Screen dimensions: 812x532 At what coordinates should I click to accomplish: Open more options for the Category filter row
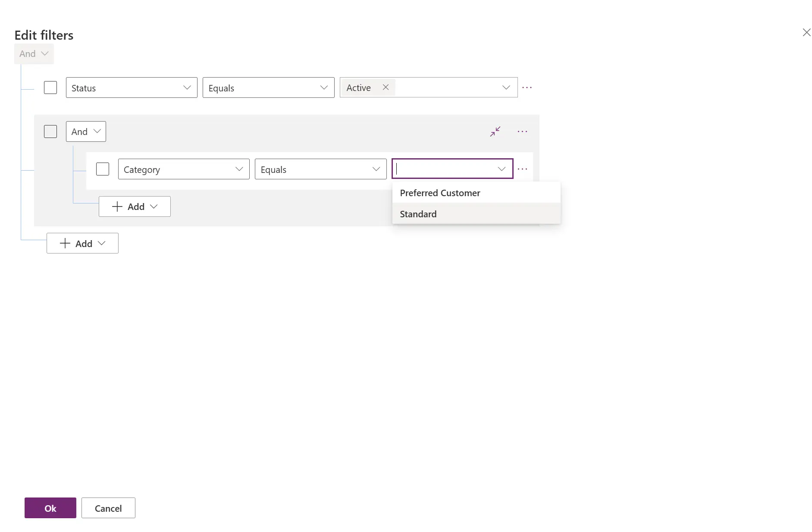pos(522,169)
